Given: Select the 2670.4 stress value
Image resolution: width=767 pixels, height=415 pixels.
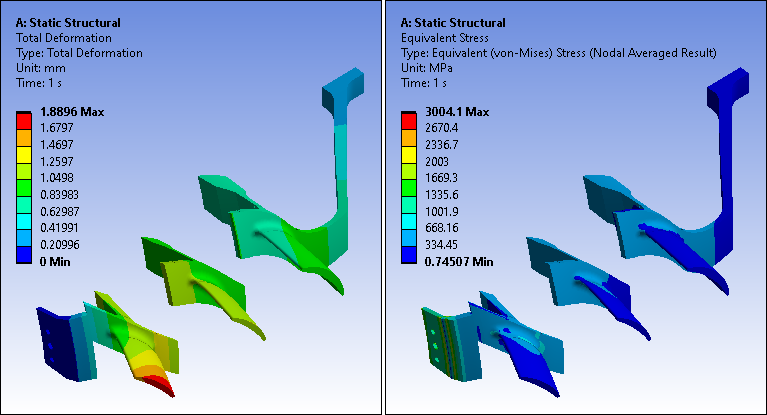Looking at the screenshot, I should pyautogui.click(x=442, y=128).
